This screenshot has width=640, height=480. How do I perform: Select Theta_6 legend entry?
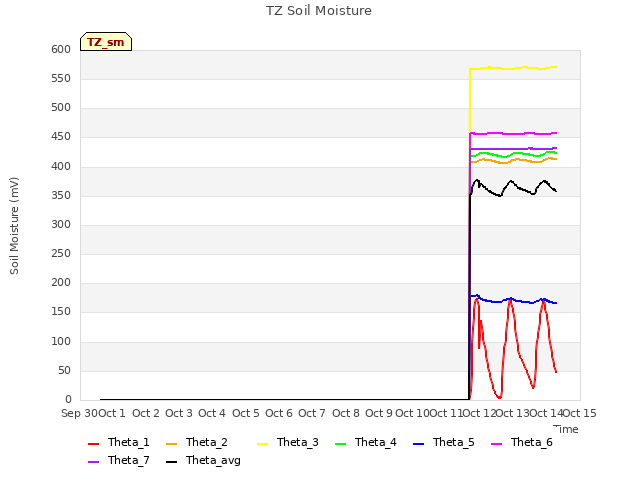[522, 442]
